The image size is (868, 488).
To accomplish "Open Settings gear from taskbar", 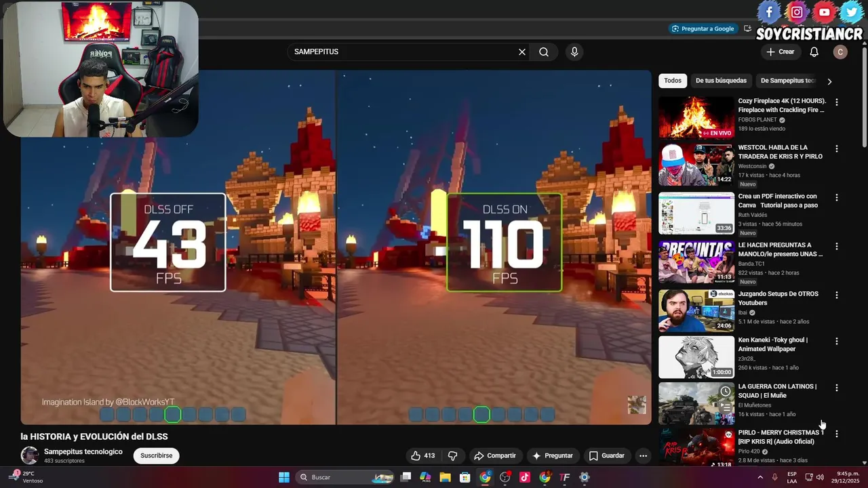I will [585, 477].
